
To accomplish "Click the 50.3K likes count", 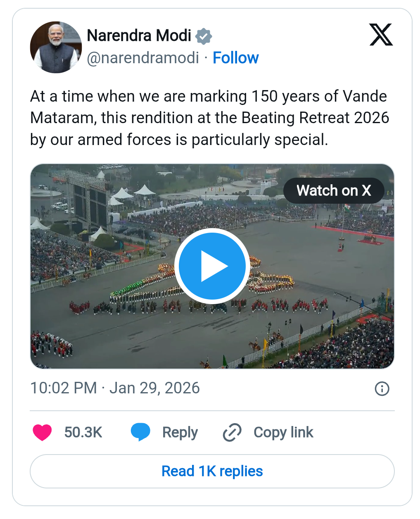I will click(x=83, y=432).
